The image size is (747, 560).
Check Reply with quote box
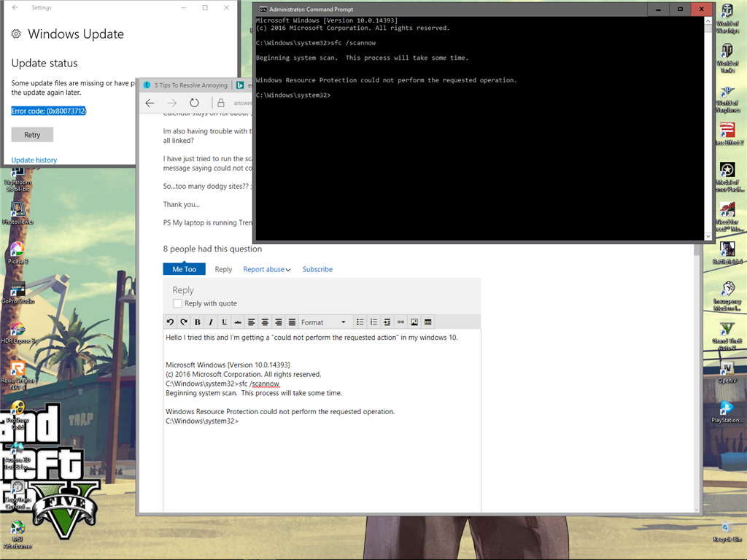[x=177, y=303]
